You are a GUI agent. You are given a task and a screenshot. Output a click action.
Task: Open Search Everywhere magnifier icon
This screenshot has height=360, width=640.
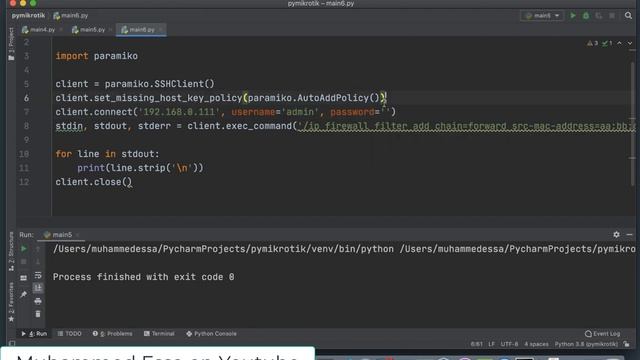628,16
